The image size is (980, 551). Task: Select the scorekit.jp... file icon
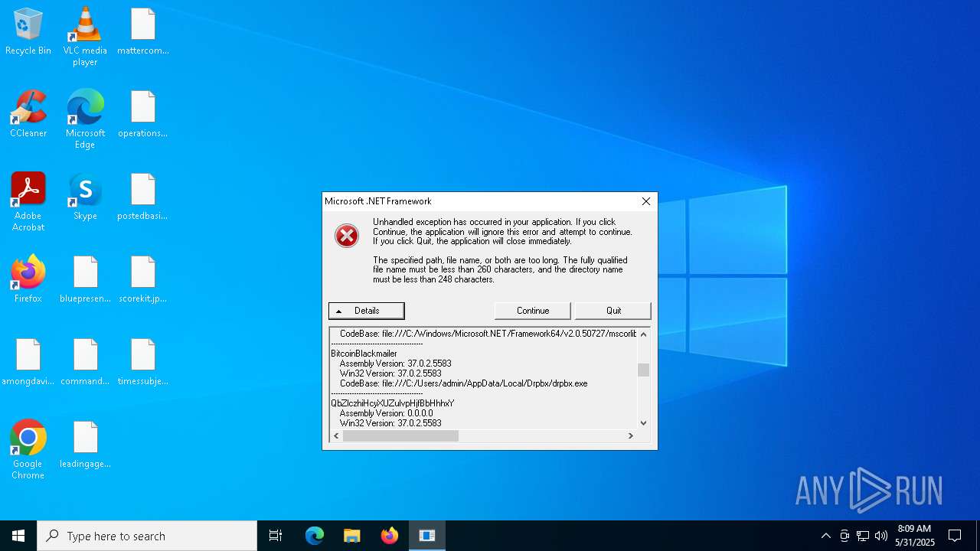143,280
